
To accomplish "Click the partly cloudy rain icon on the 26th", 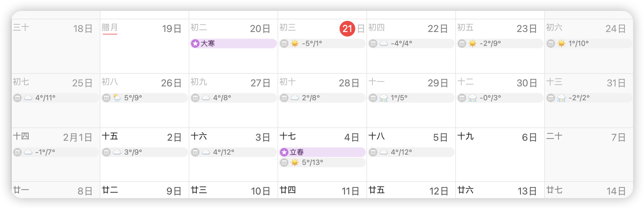I will click(x=117, y=98).
